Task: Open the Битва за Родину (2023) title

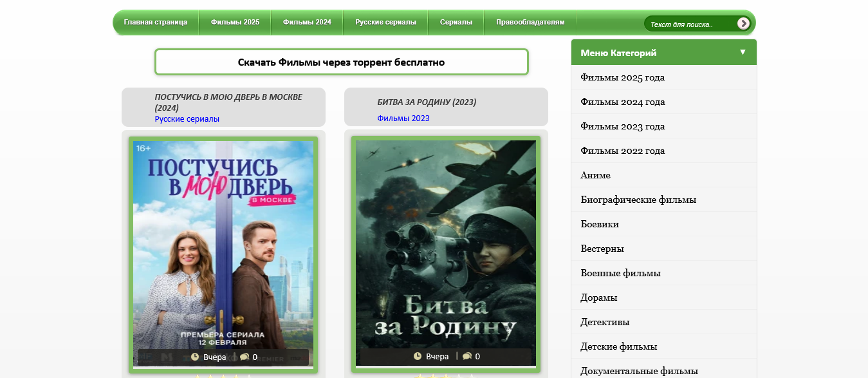Action: [x=427, y=102]
